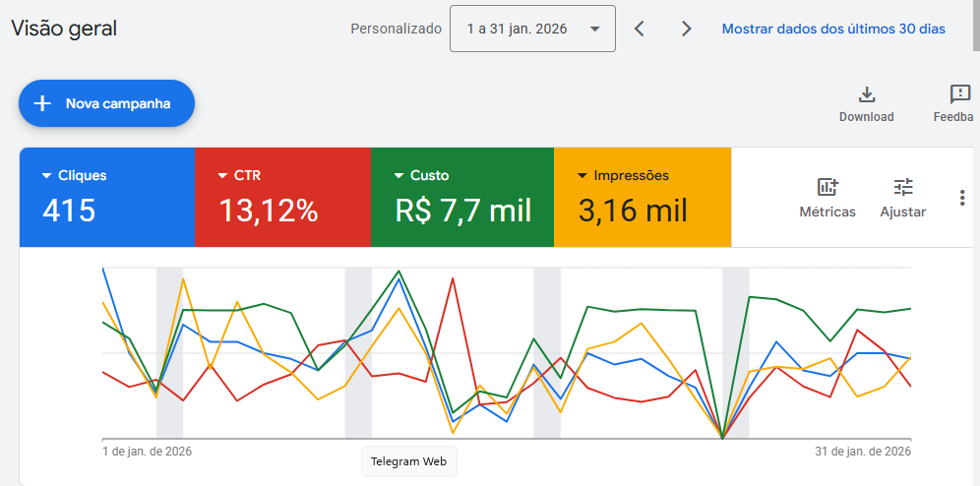Select the yellow Impressões 3,16 mil card

click(x=643, y=198)
